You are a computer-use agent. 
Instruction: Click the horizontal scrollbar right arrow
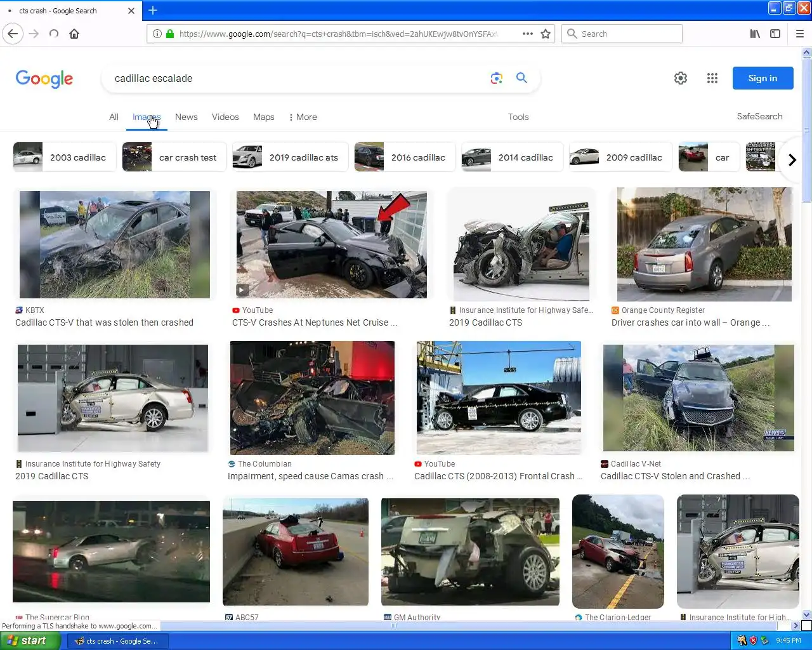click(796, 625)
